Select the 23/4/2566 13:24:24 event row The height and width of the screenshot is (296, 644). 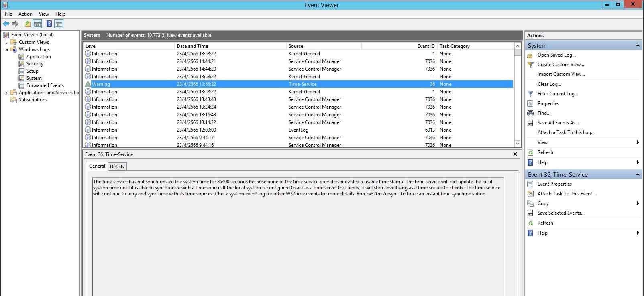(x=298, y=107)
